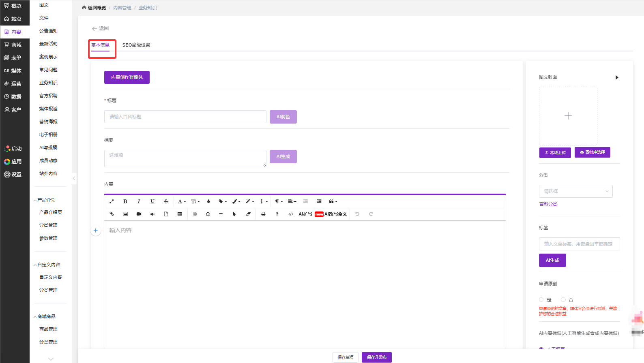
Task: Apply italic formatting in the editor
Action: click(x=139, y=201)
